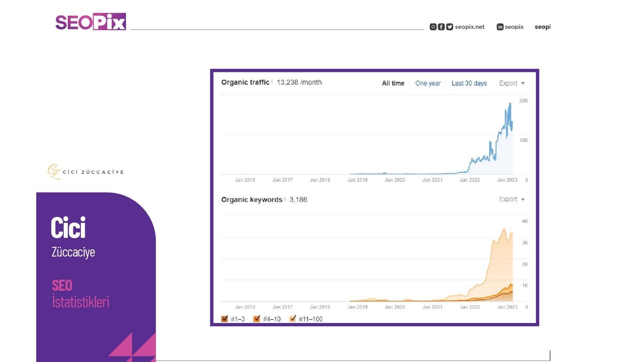The height and width of the screenshot is (362, 644).
Task: Click the 13,238 /month traffic value
Action: coord(299,82)
